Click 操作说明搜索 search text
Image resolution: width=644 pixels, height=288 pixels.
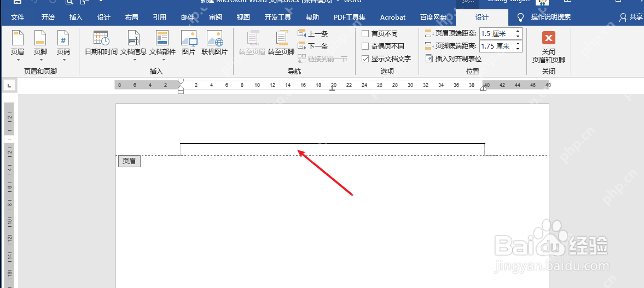pyautogui.click(x=551, y=17)
